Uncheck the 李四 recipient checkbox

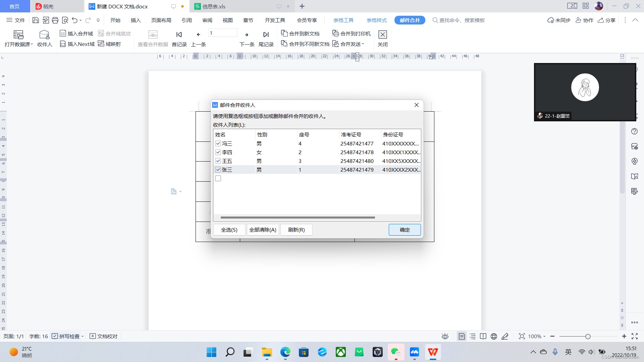218,152
